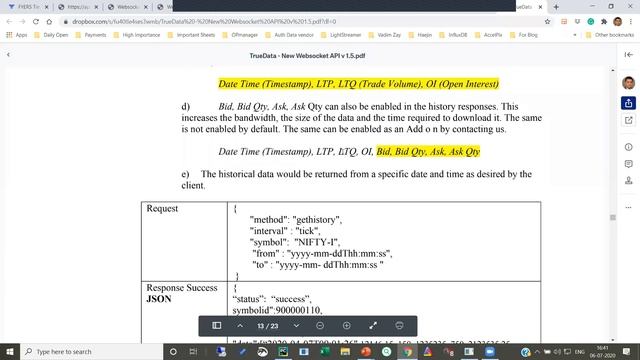Open Chrome extensions puzzle icon

604,22
